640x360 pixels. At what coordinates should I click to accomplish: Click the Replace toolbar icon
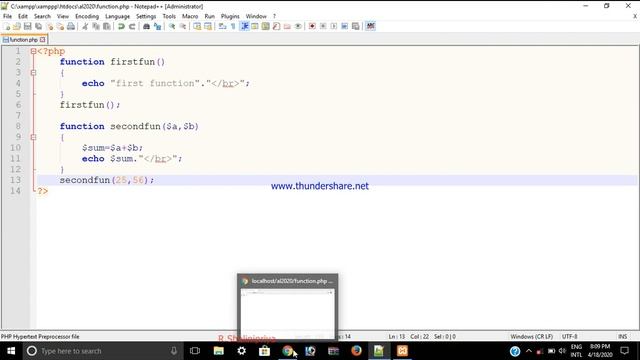157,26
